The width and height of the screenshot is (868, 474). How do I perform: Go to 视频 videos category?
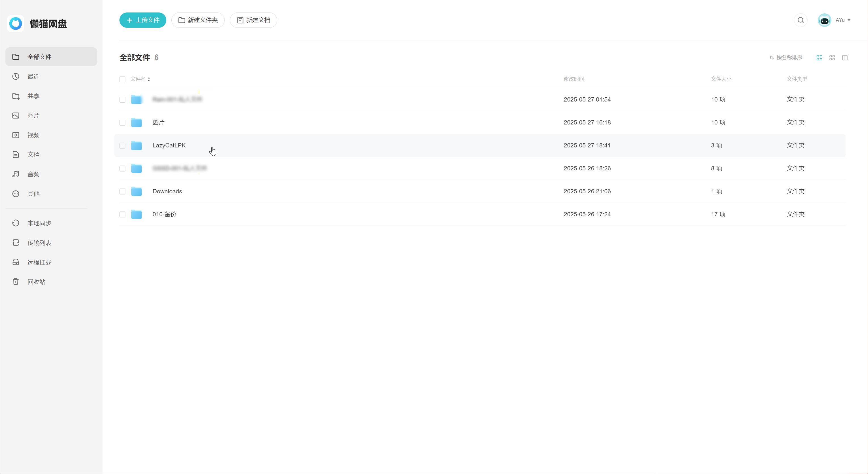point(33,135)
